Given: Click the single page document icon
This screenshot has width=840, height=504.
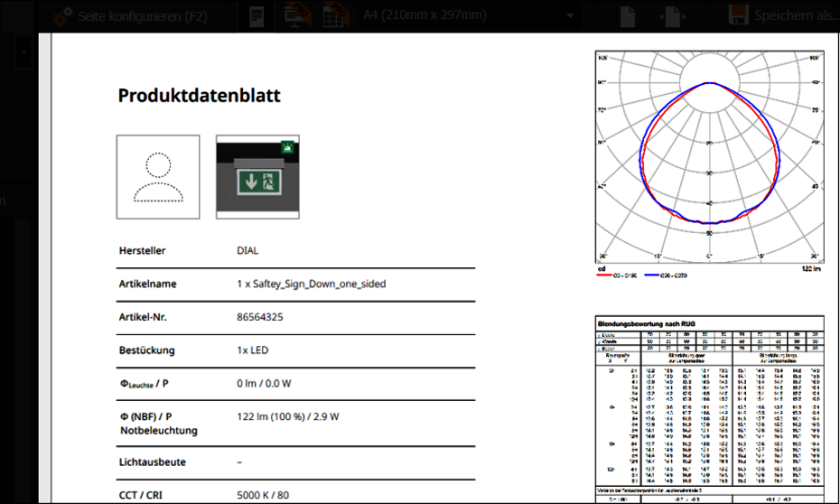Looking at the screenshot, I should coord(257,16).
